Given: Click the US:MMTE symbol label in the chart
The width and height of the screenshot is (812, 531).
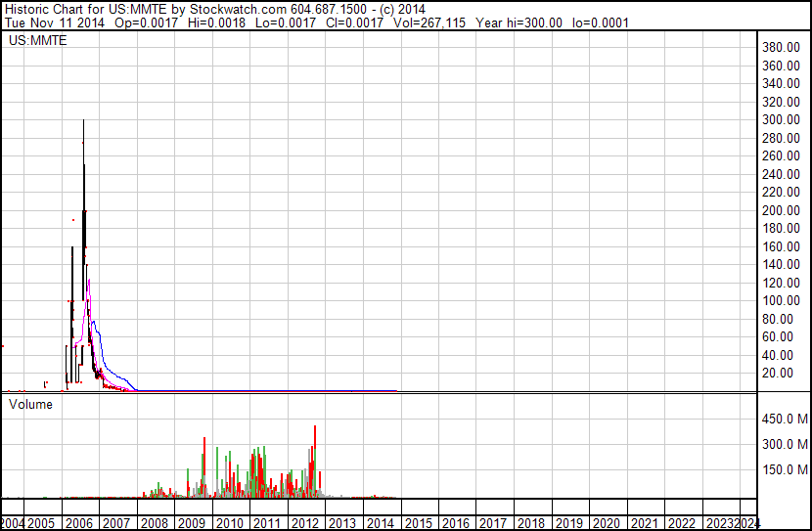Looking at the screenshot, I should pyautogui.click(x=34, y=41).
